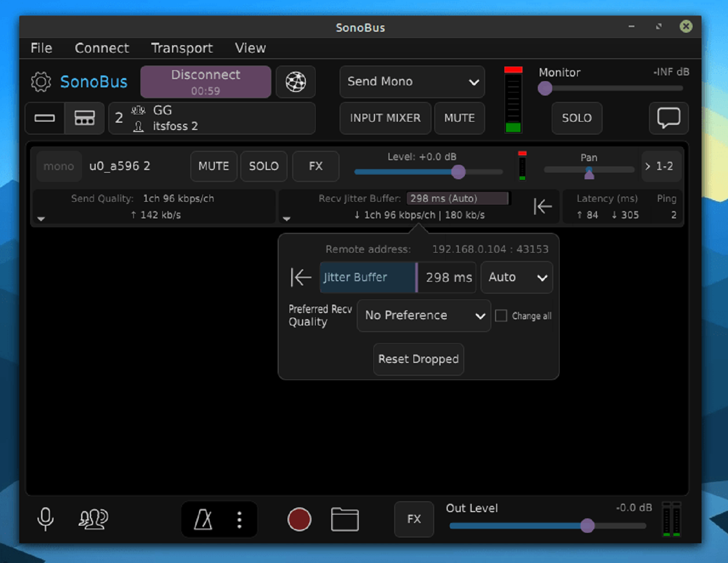The image size is (728, 563).
Task: Start recording with the red record icon
Action: click(299, 519)
